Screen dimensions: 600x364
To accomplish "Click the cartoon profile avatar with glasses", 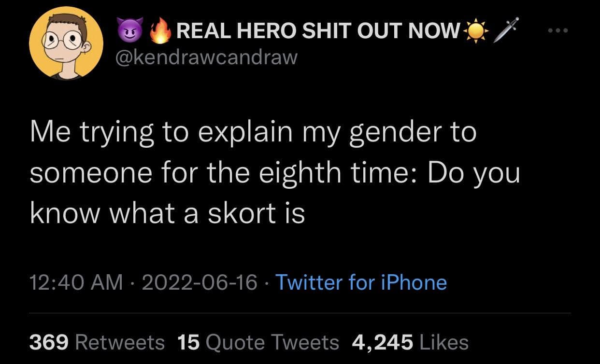I will click(66, 43).
